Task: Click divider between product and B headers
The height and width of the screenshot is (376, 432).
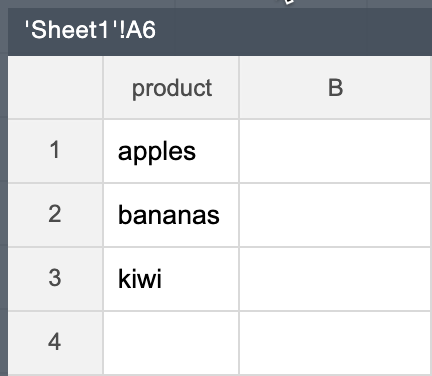Action: 239,87
